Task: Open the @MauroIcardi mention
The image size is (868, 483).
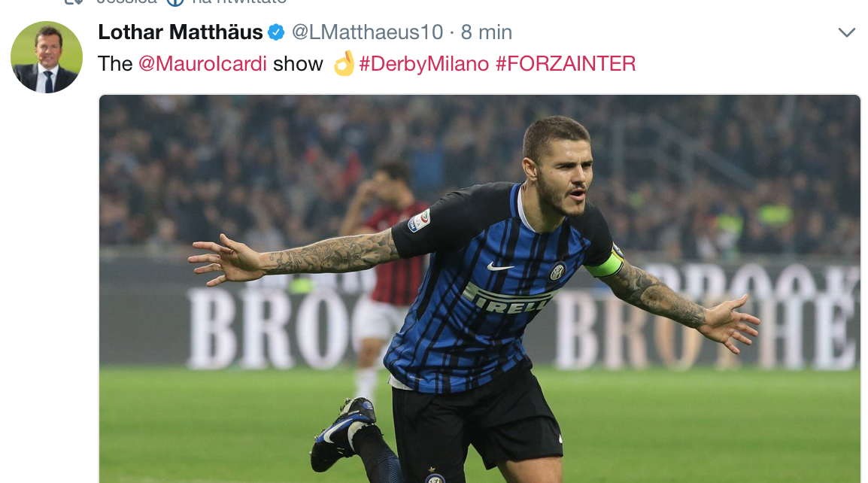Action: [202, 64]
